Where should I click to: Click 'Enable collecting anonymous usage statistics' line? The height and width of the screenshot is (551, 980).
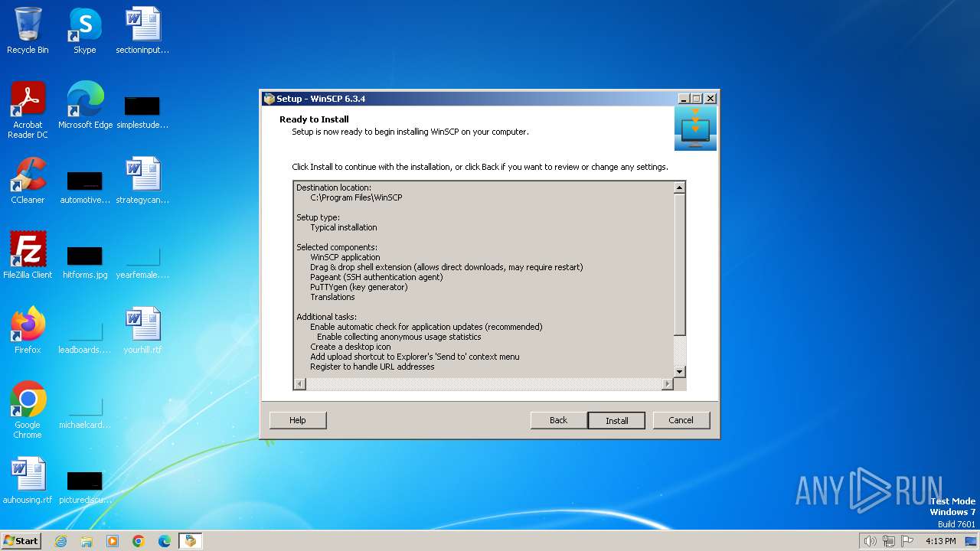point(399,337)
